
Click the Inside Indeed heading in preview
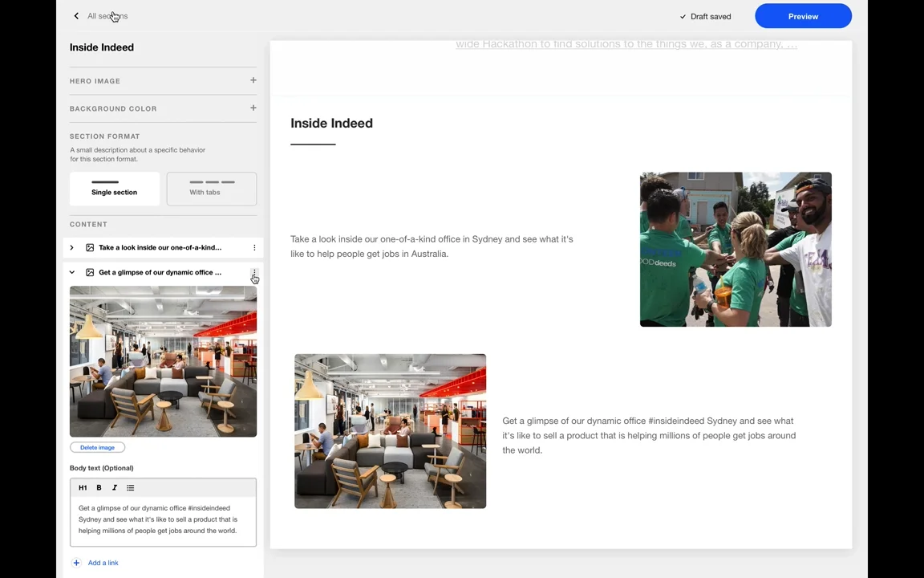click(331, 124)
